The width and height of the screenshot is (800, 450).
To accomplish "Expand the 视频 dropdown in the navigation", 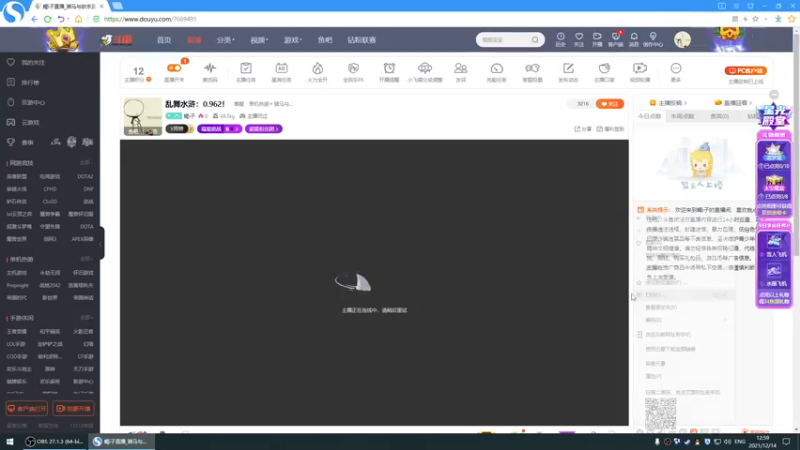I will pos(259,40).
